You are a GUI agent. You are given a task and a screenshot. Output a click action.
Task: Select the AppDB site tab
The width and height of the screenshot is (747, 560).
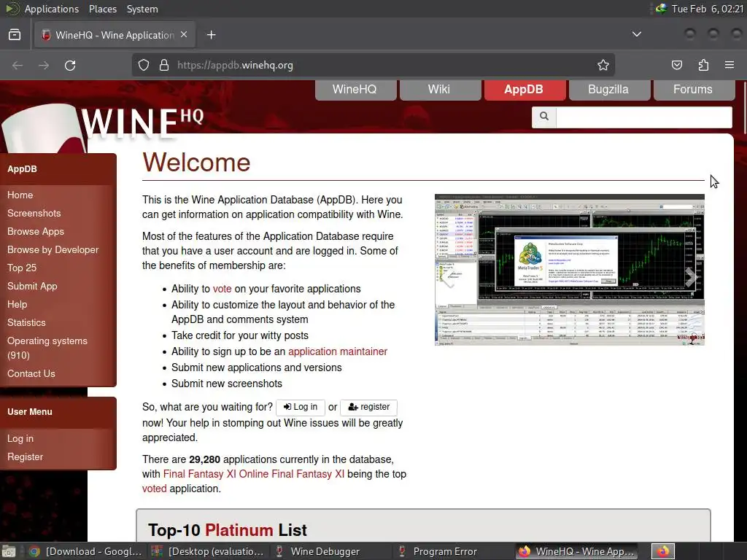click(x=525, y=90)
